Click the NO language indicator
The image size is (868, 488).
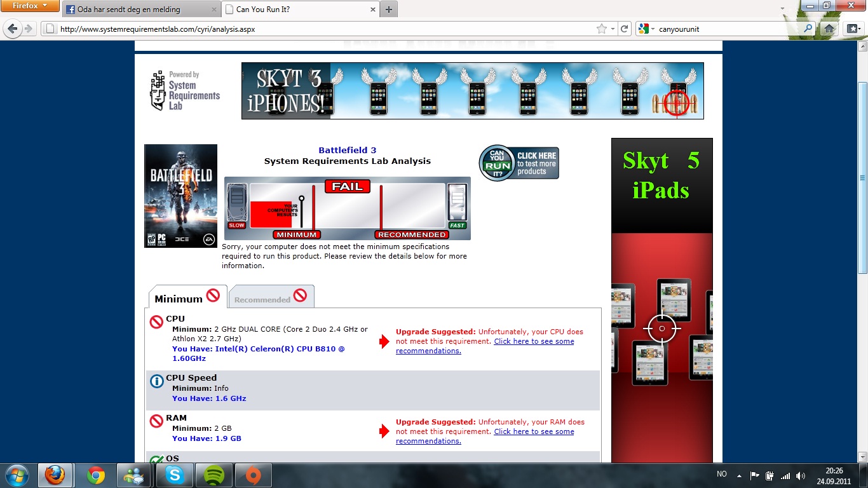tap(722, 475)
